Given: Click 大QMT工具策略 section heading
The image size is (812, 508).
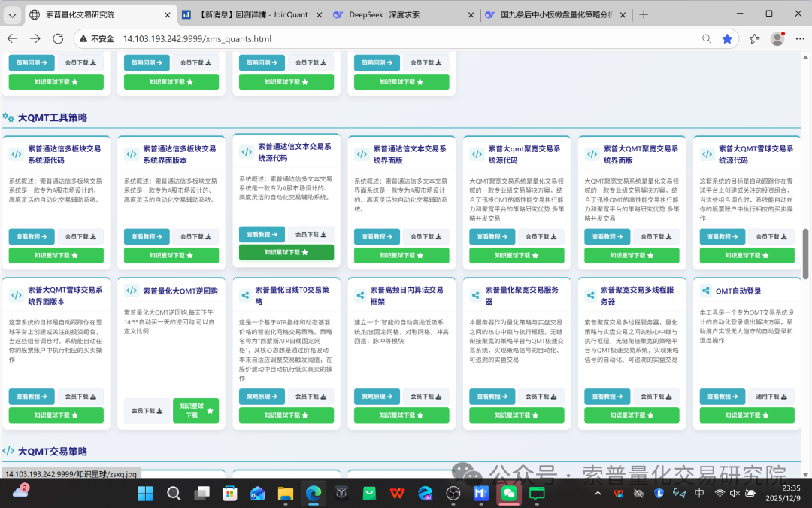Looking at the screenshot, I should tap(53, 117).
